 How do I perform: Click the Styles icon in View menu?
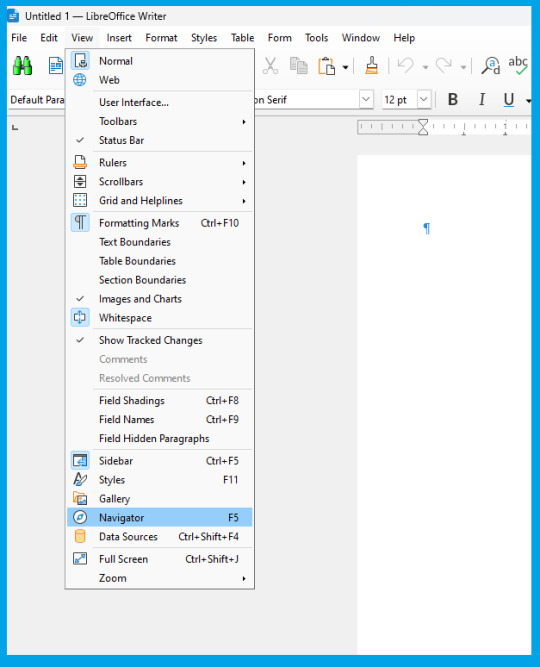click(80, 480)
